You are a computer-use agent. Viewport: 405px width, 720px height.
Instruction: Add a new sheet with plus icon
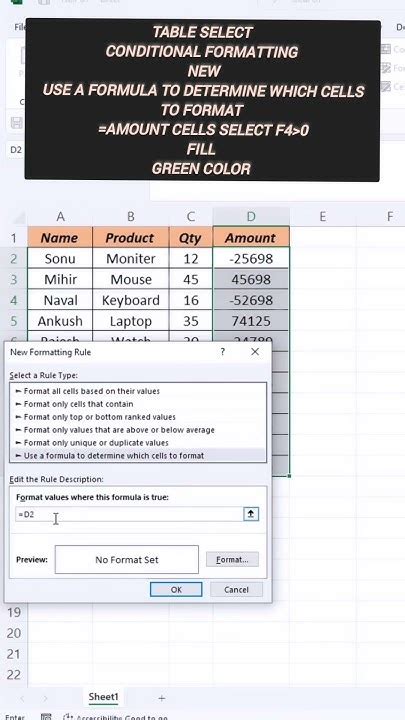[161, 698]
